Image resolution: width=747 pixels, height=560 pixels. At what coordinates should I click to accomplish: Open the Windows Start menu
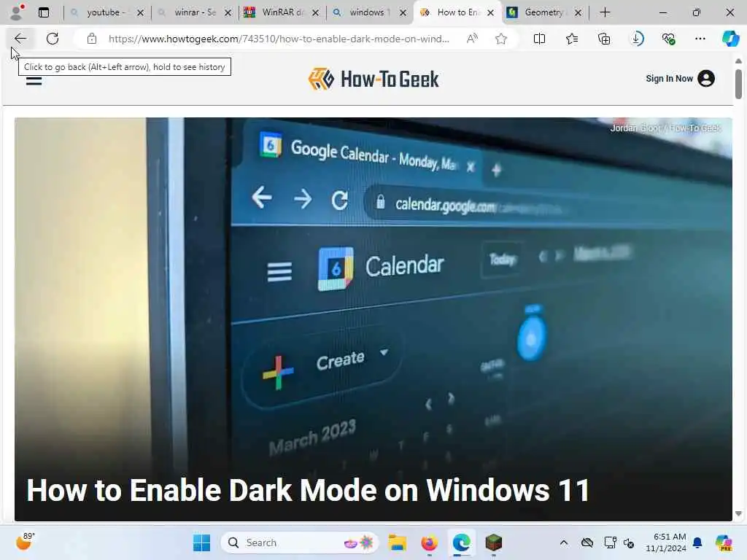[x=201, y=542]
